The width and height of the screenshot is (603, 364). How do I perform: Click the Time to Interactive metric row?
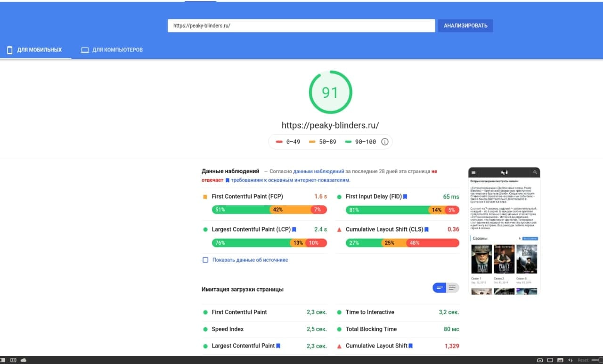(x=398, y=312)
